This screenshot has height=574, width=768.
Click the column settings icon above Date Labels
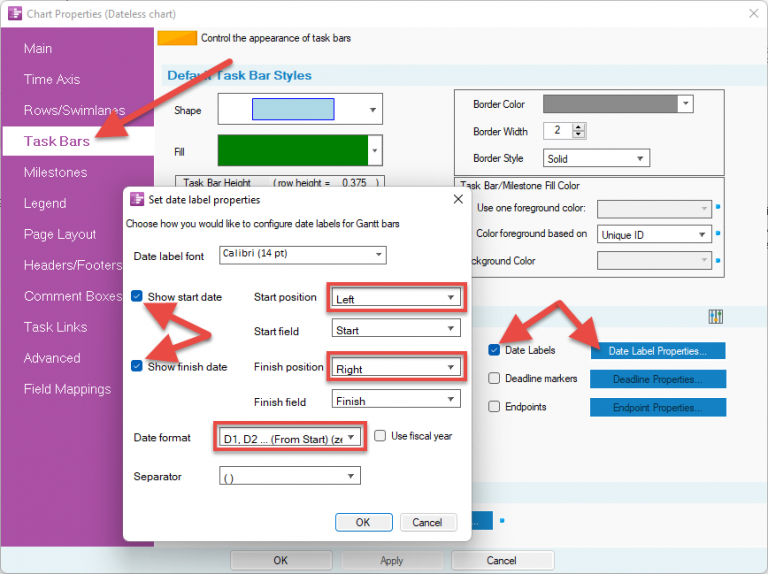pyautogui.click(x=715, y=316)
